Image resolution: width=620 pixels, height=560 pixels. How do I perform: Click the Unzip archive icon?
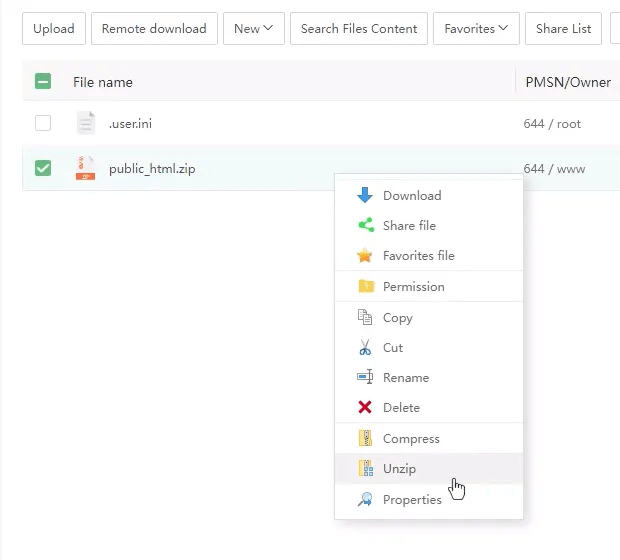(x=365, y=468)
